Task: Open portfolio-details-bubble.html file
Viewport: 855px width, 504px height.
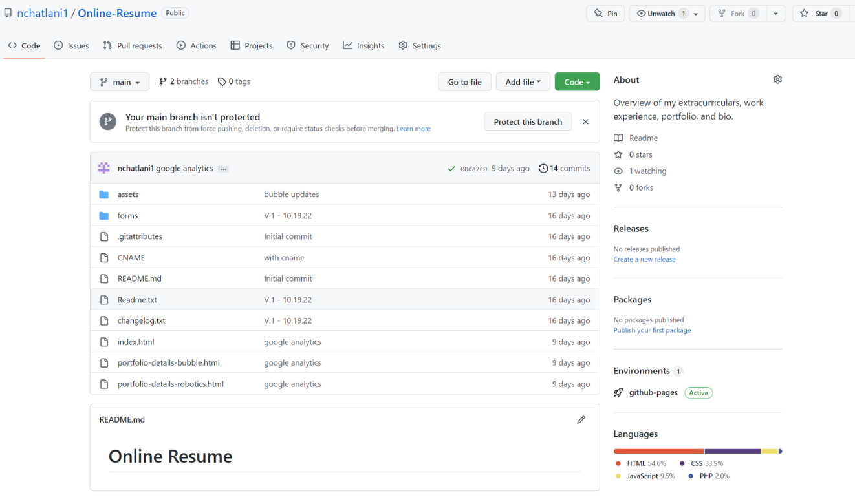Action: 169,363
